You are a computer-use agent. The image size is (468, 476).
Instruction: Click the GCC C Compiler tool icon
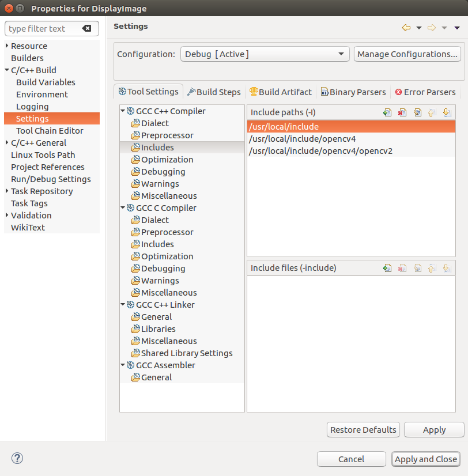coord(130,208)
